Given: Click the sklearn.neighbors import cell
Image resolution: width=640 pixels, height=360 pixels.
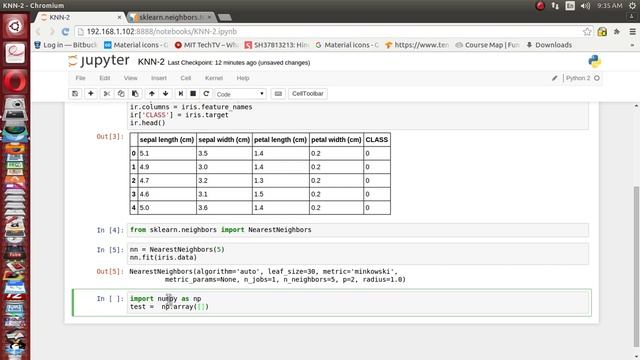Looking at the screenshot, I should 358,230.
